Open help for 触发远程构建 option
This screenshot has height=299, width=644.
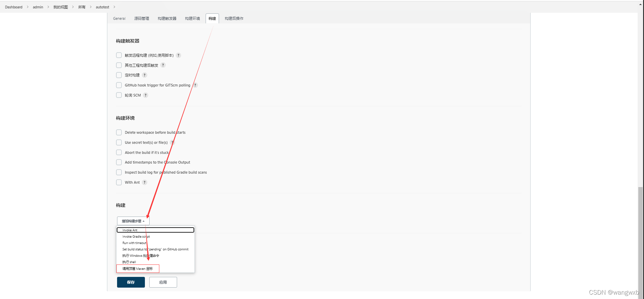click(178, 55)
